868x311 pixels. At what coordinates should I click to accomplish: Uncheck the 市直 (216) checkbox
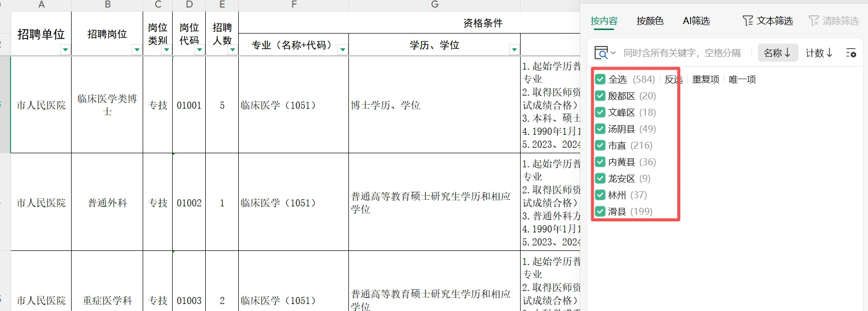(600, 145)
